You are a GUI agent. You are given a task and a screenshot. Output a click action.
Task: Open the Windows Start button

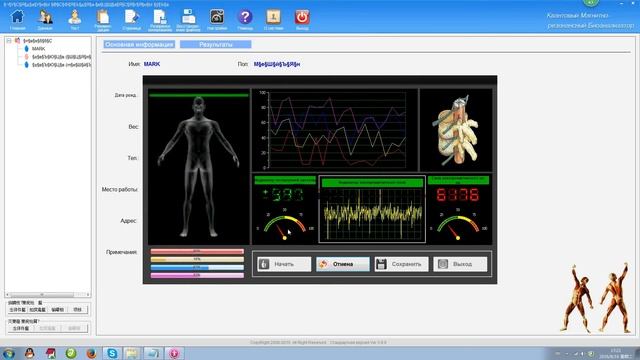(x=9, y=353)
